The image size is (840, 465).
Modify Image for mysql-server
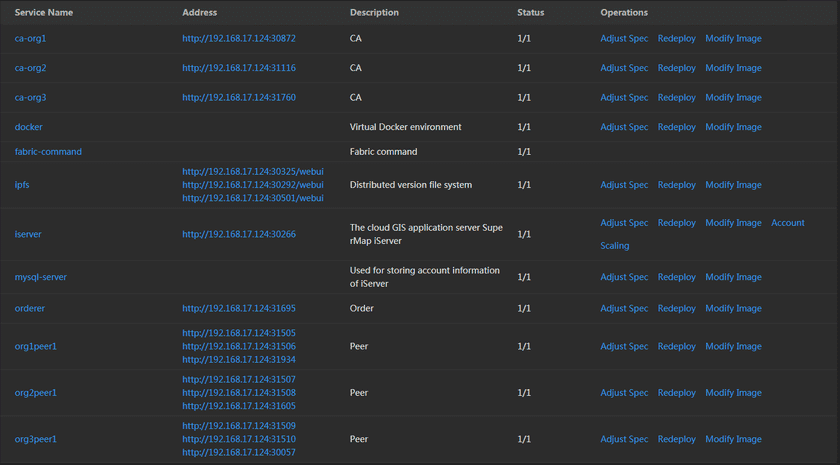(x=733, y=277)
